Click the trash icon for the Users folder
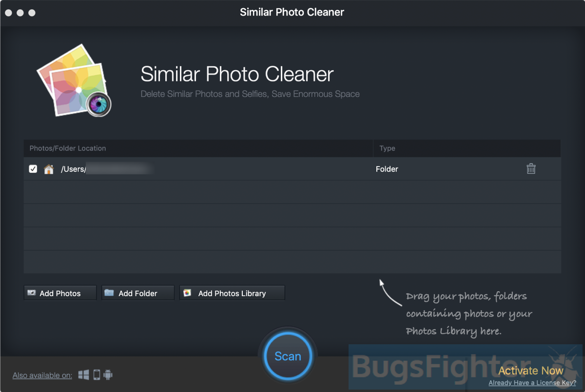This screenshot has height=392, width=585. pyautogui.click(x=531, y=168)
